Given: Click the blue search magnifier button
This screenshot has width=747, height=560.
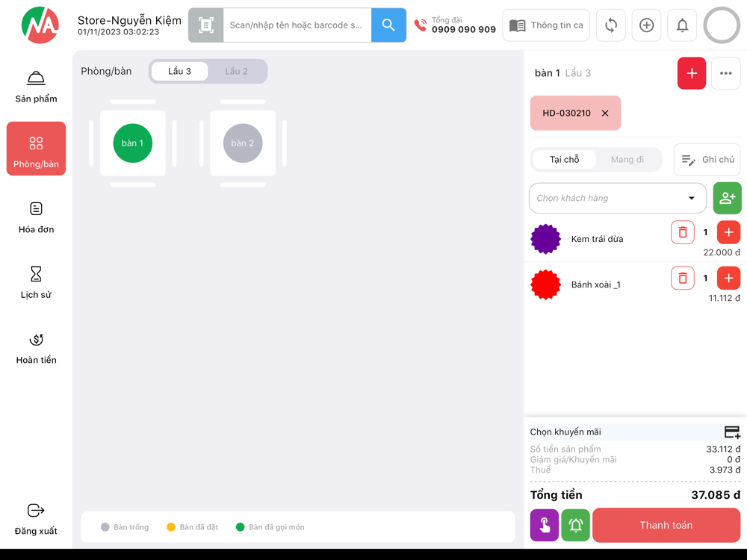Looking at the screenshot, I should [388, 25].
